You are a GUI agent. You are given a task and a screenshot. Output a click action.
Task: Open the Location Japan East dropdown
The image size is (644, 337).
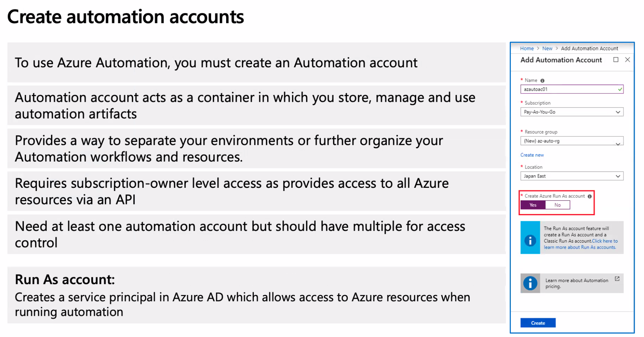572,176
